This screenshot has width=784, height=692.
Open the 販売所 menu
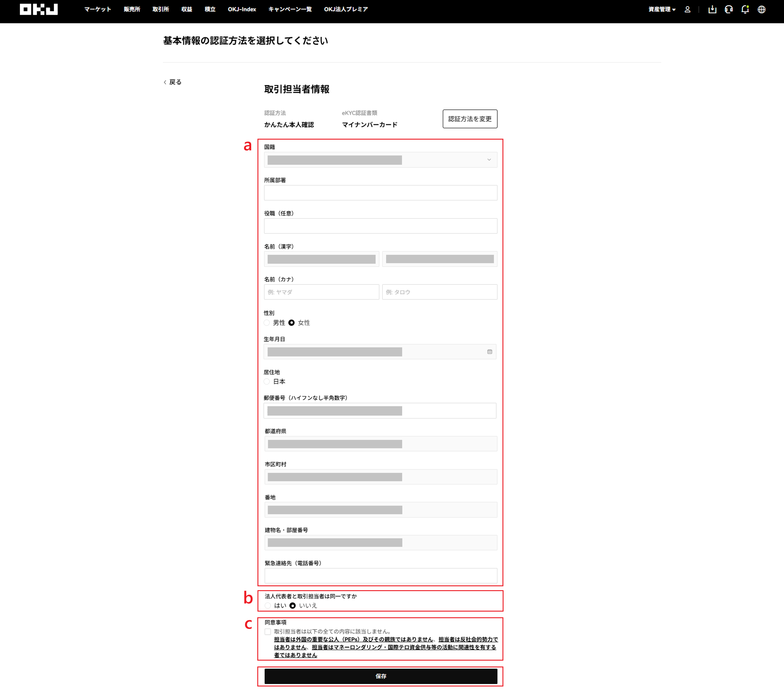point(132,9)
